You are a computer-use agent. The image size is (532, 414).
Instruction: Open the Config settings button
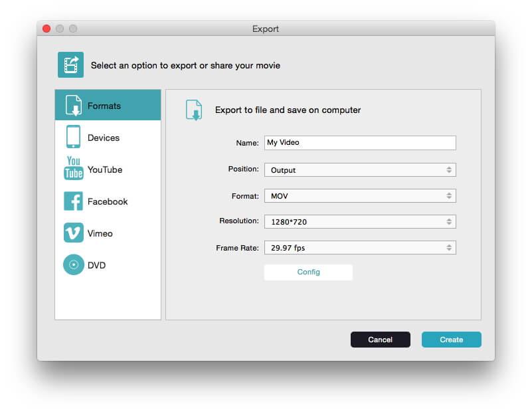[308, 272]
